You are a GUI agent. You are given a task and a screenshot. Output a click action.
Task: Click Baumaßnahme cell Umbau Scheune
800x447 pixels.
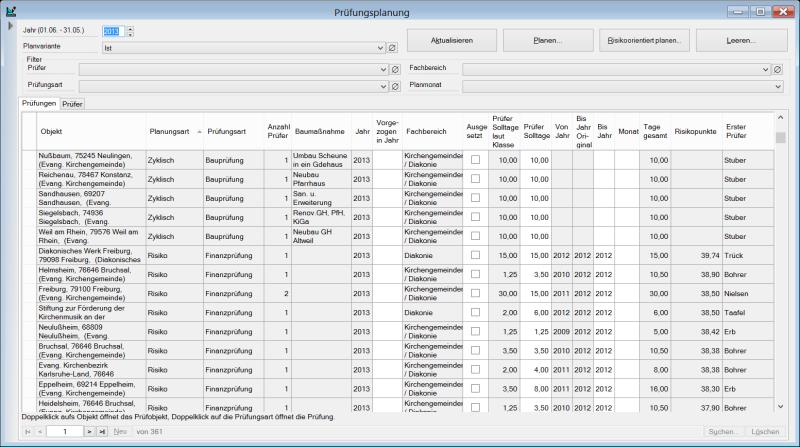pyautogui.click(x=321, y=160)
